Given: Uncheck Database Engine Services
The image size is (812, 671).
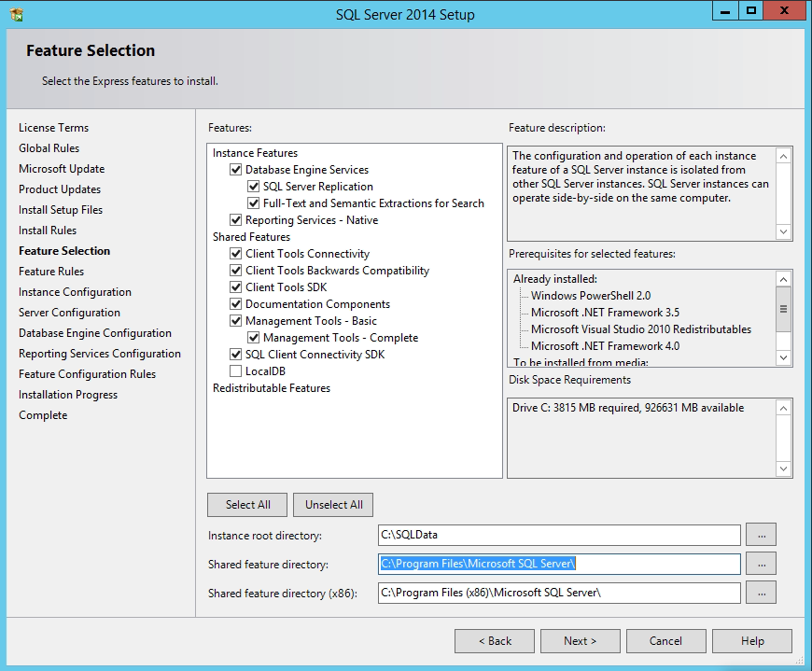Looking at the screenshot, I should pyautogui.click(x=236, y=170).
